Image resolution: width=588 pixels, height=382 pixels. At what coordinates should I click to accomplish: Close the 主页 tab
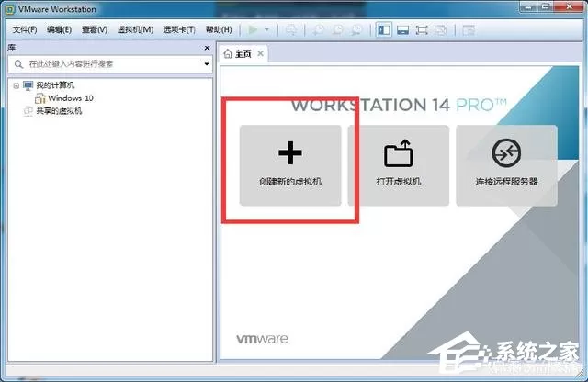[260, 53]
